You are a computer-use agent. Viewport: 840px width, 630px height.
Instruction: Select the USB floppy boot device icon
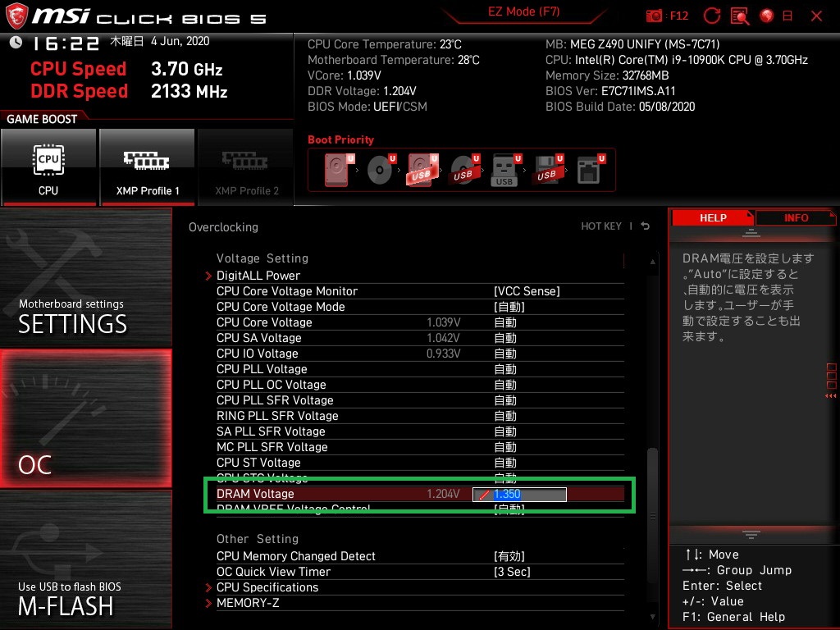[547, 170]
